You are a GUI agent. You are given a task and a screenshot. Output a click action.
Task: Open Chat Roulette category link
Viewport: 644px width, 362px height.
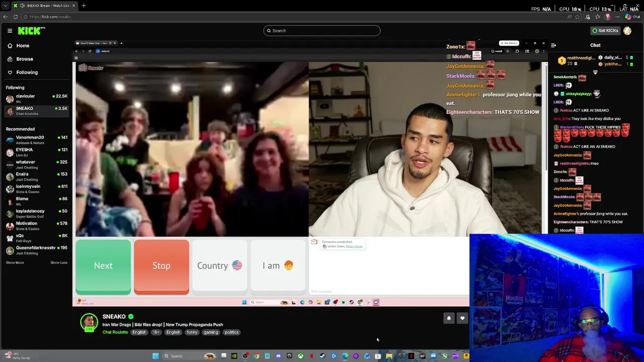tap(115, 332)
